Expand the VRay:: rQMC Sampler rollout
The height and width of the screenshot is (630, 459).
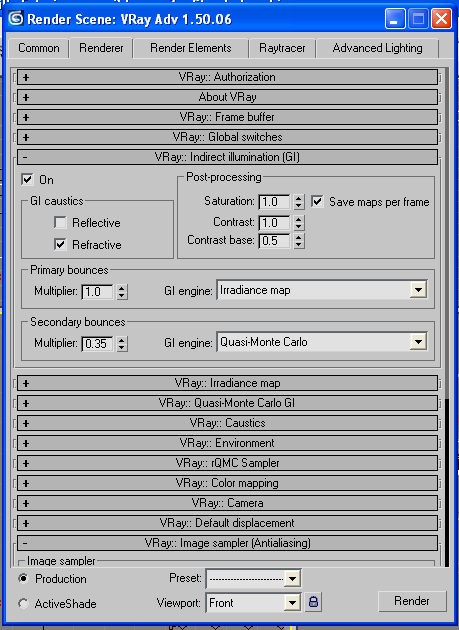coord(227,463)
